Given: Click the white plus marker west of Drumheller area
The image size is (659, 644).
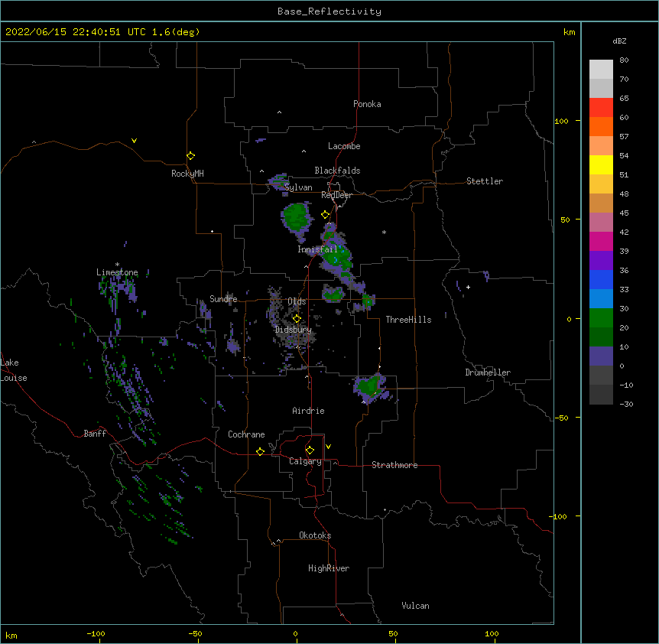Looking at the screenshot, I should tap(468, 287).
